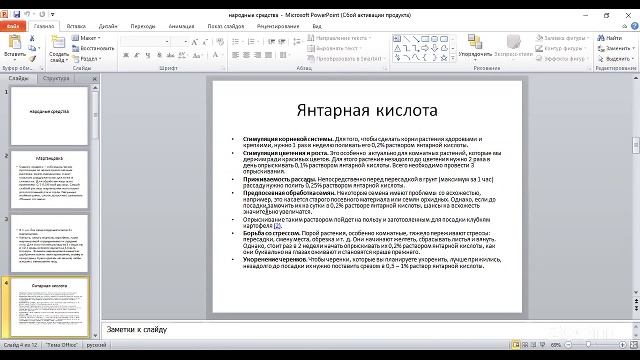The image size is (640, 360).
Task: Click the Columns icon in paragraph group
Action: pyautogui.click(x=284, y=55)
